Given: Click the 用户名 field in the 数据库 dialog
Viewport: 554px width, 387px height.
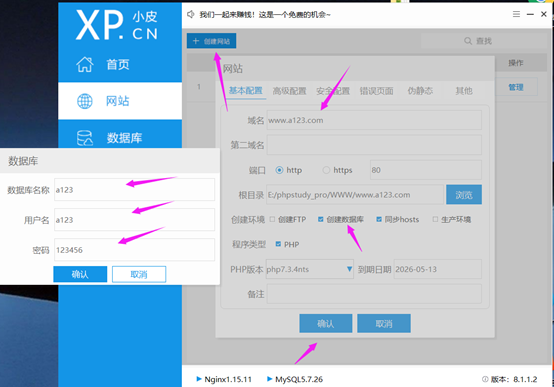Looking at the screenshot, I should [x=134, y=220].
